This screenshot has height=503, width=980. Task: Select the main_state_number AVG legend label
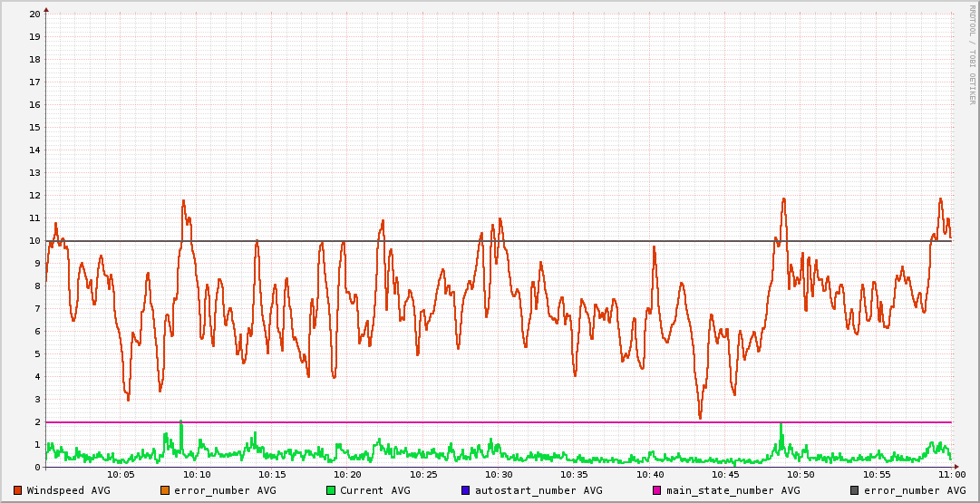click(x=733, y=490)
